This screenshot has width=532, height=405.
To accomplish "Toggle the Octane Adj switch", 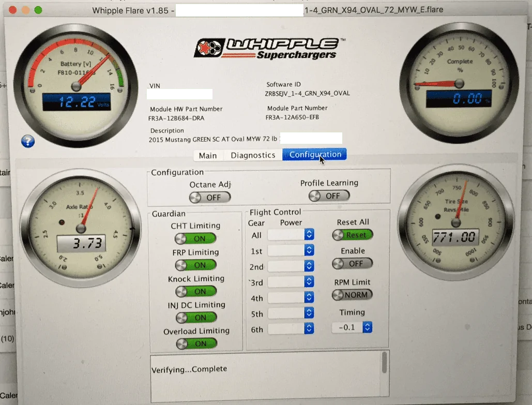I will coord(210,197).
